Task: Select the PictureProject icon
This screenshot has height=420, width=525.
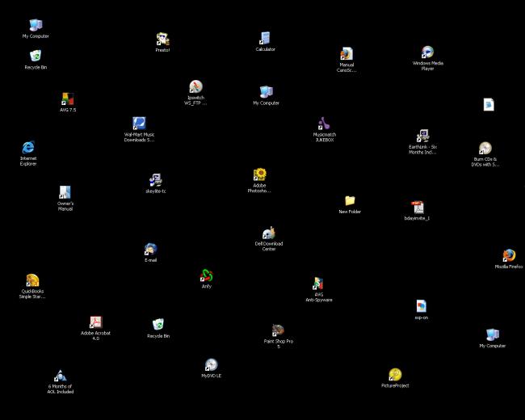Action: pos(395,375)
